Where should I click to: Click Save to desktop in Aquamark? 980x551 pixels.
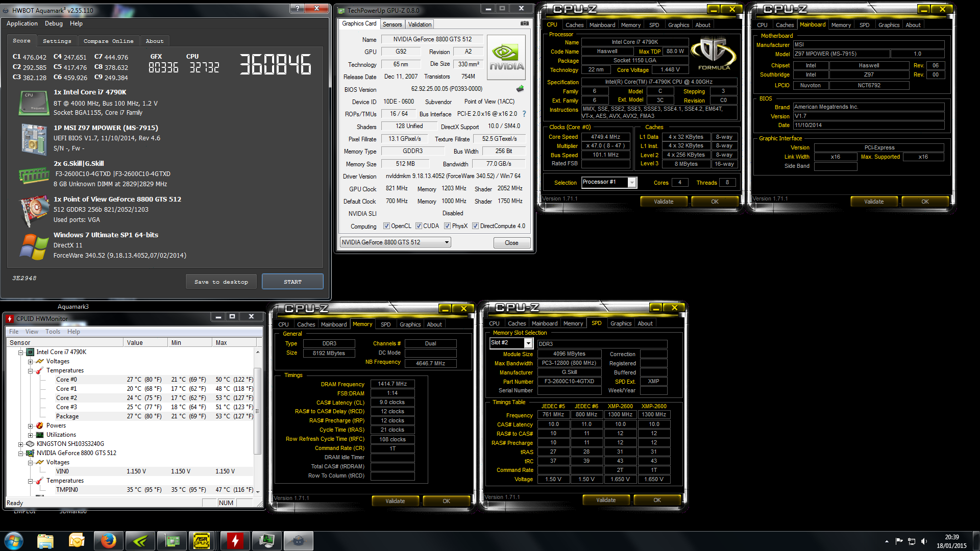click(221, 282)
